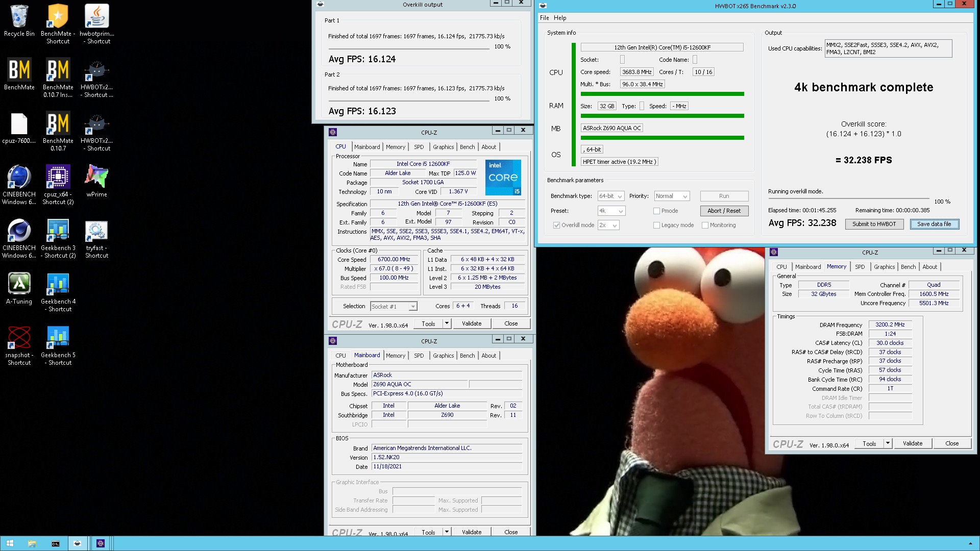Enable the Monitoring checkbox

[705, 225]
